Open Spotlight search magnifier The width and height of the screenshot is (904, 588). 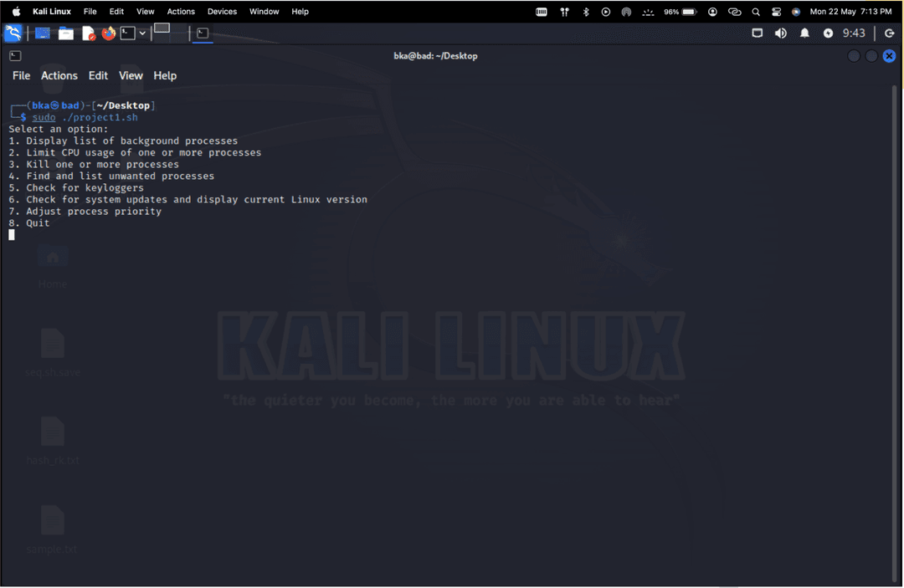(x=756, y=12)
